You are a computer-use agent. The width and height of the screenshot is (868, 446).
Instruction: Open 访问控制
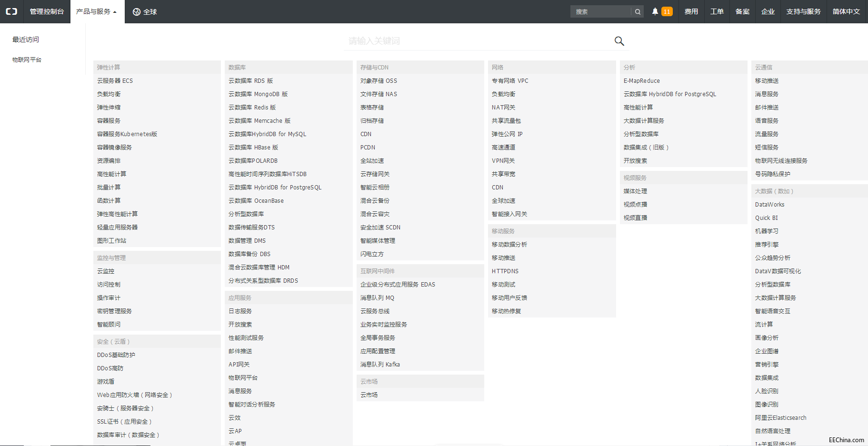click(109, 284)
